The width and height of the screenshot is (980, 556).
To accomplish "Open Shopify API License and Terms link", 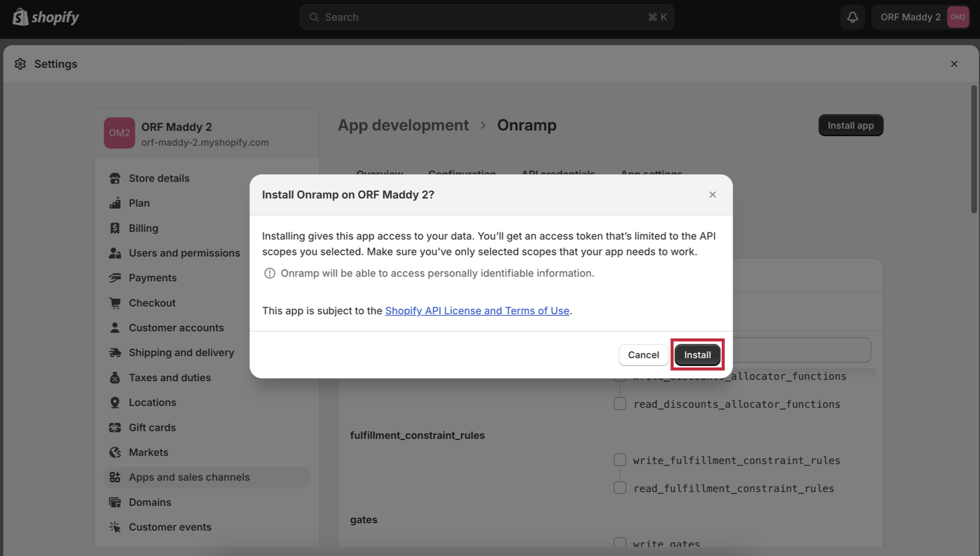I will (477, 311).
